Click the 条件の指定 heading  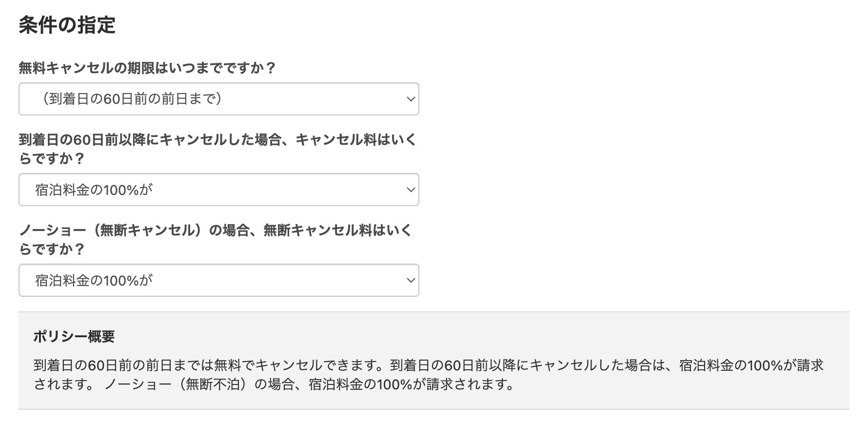[67, 25]
